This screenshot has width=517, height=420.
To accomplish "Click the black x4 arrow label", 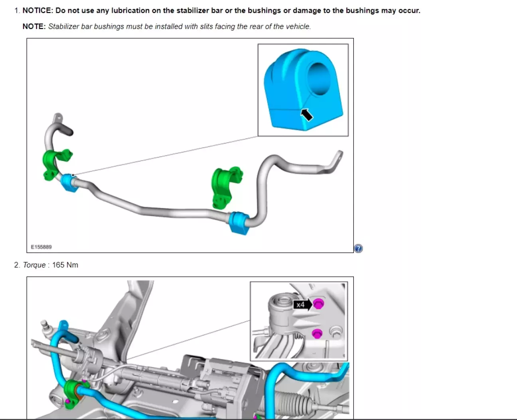I will 303,305.
